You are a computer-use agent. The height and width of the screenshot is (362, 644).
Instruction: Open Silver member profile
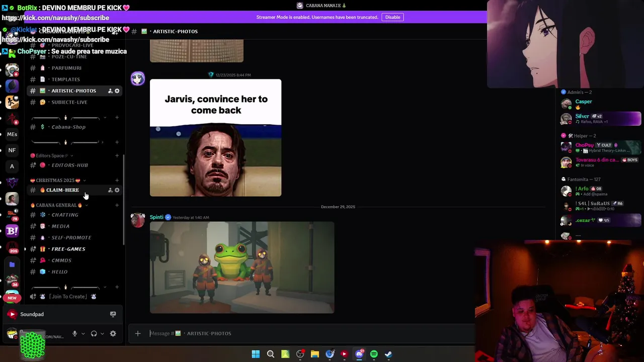tap(600, 119)
